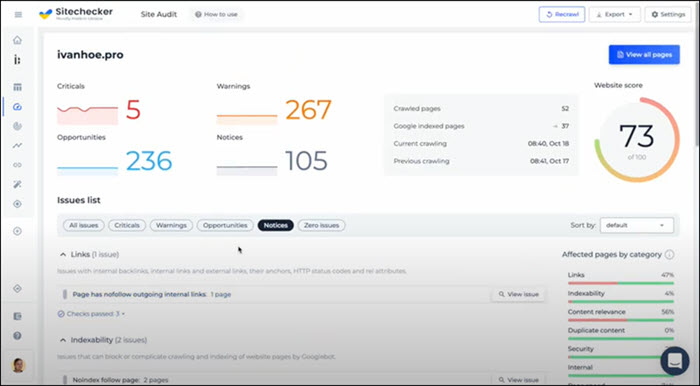Image resolution: width=700 pixels, height=386 pixels.
Task: Open the hamburger menu icon
Action: (x=18, y=15)
